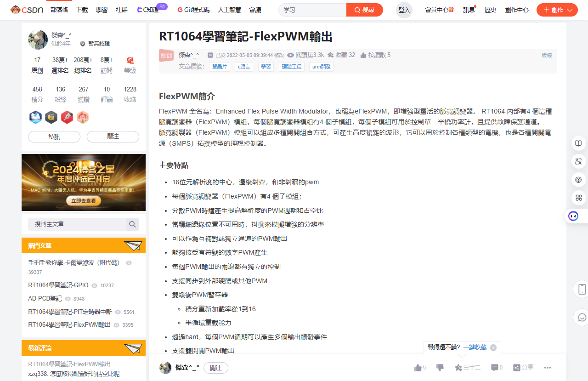
Task: Click the blue blog badge icon
Action: click(x=35, y=117)
